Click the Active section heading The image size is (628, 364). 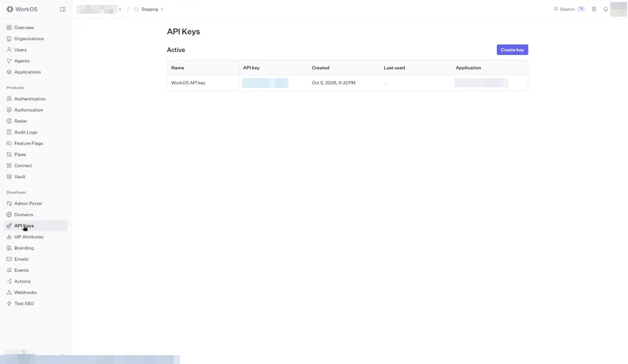[176, 50]
